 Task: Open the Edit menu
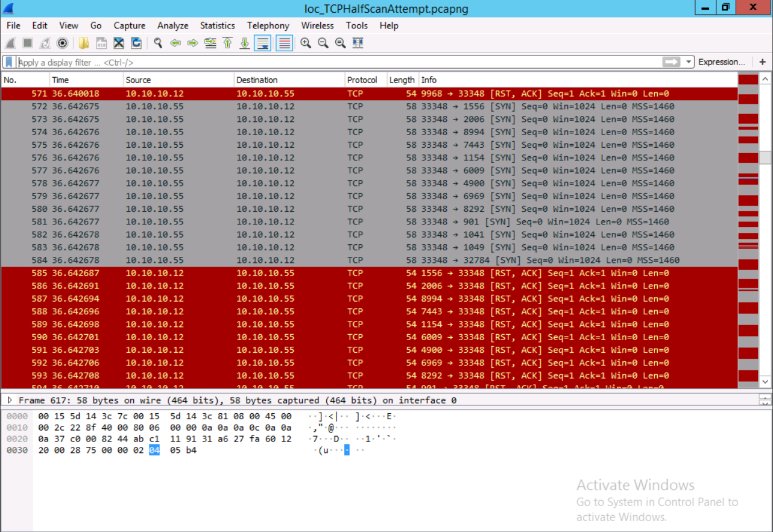point(40,25)
